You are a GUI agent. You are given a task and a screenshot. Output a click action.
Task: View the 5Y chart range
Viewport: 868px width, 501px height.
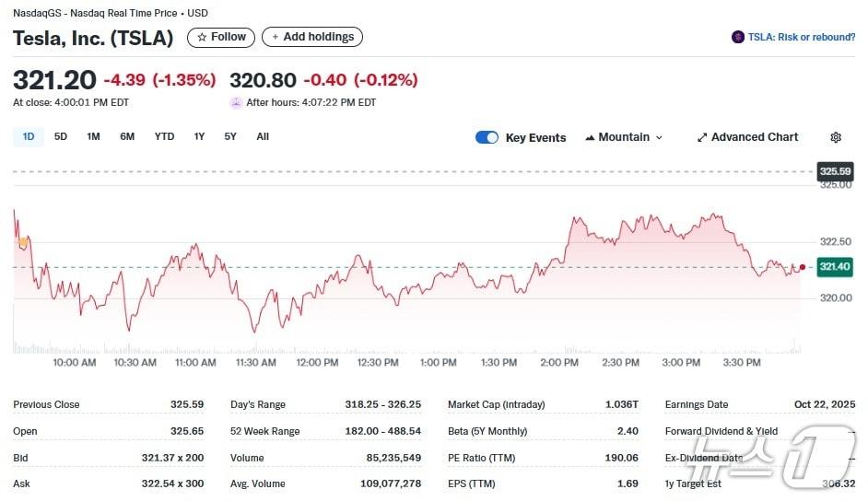pyautogui.click(x=230, y=136)
